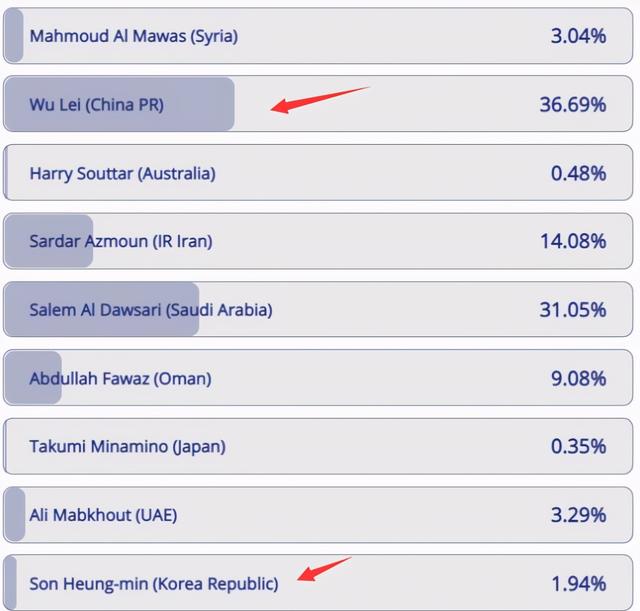Select the Mahmoud Al Mawas (Syria) option
Screen dimensions: 640x611
click(133, 36)
